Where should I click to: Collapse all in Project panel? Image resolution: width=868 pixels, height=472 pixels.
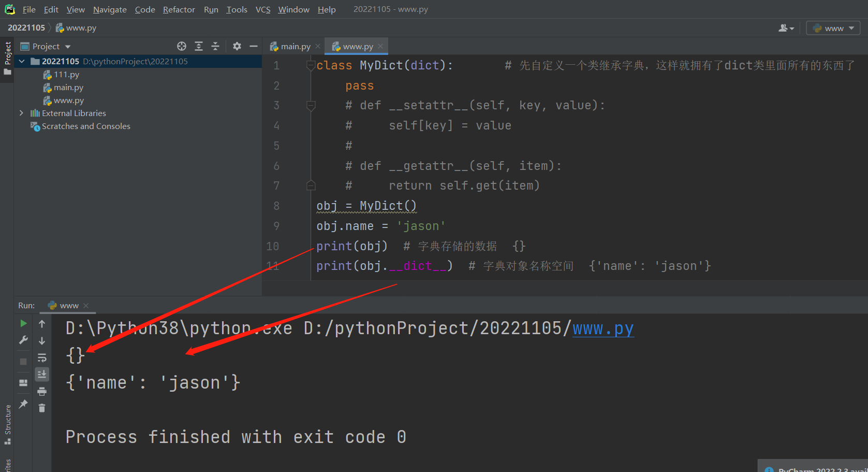215,46
